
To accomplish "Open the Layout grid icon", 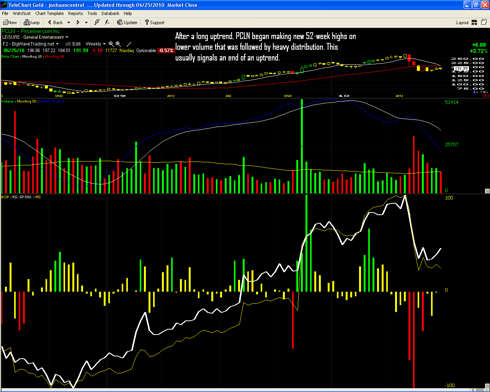I will 474,22.
